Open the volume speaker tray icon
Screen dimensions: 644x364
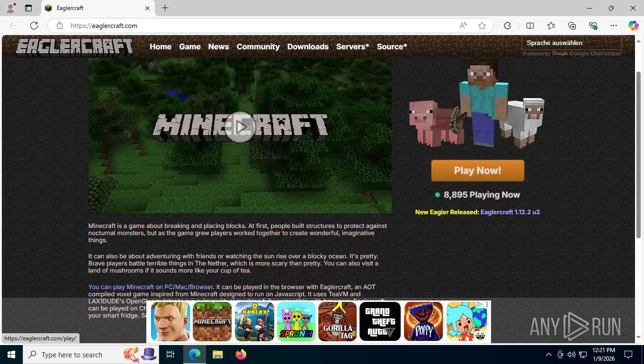tap(571, 355)
